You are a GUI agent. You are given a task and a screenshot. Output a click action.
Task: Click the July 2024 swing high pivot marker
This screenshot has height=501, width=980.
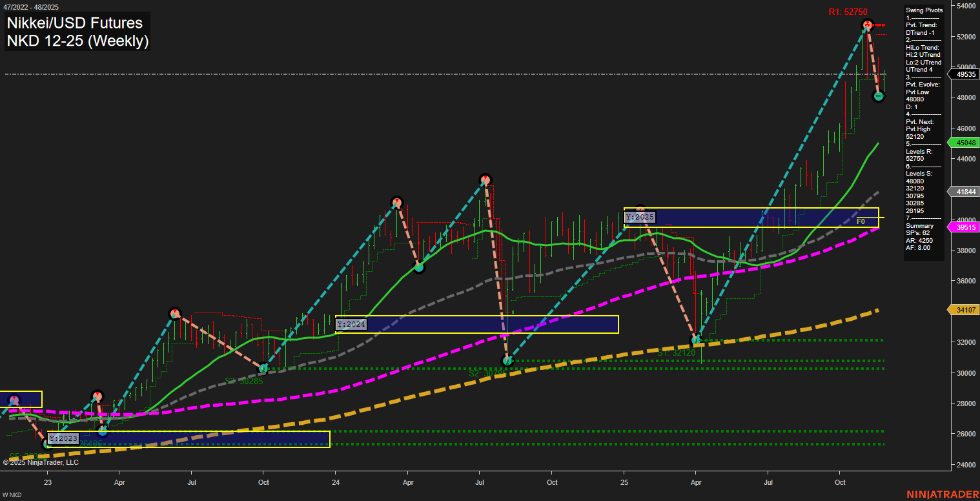485,180
